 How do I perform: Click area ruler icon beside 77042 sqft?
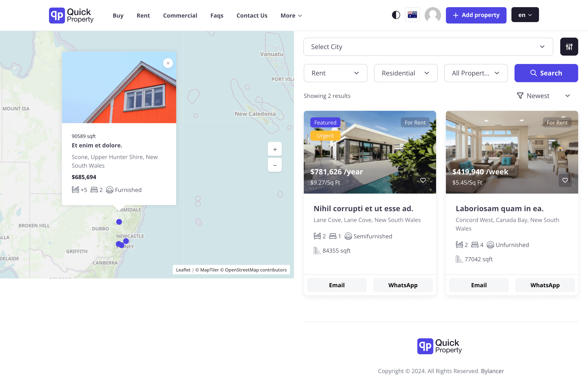pyautogui.click(x=459, y=259)
